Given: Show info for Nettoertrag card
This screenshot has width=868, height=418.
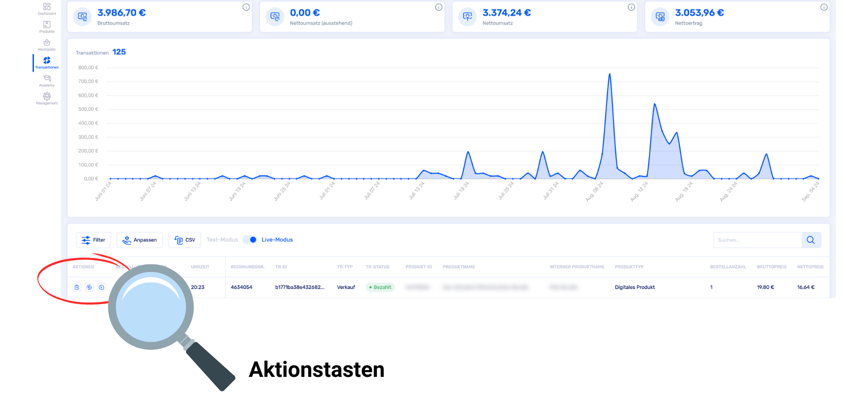Looking at the screenshot, I should coord(824,7).
